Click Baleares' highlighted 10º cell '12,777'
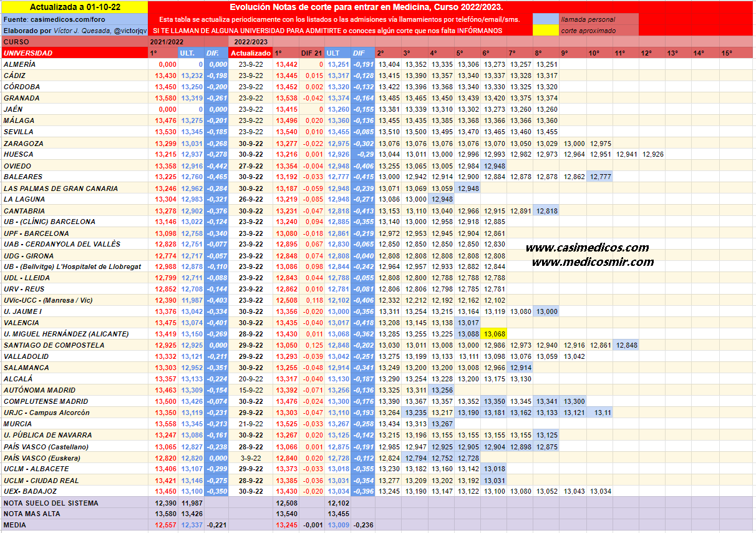 tap(599, 177)
